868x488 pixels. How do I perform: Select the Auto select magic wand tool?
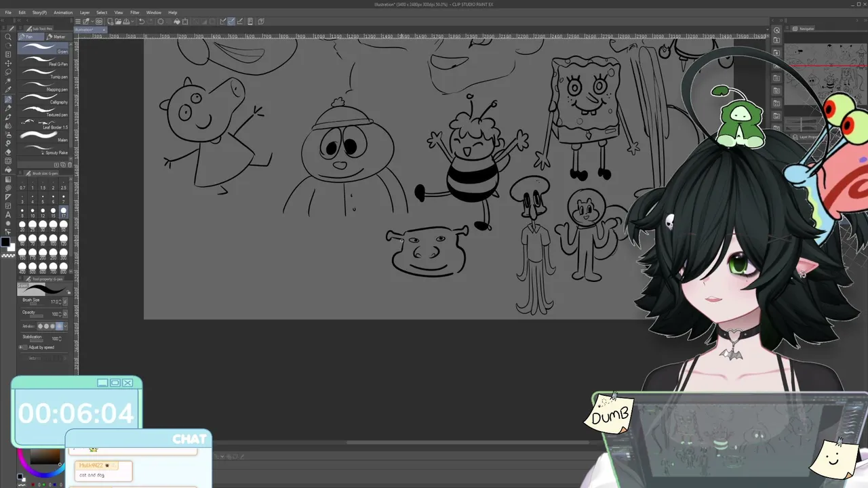[x=8, y=81]
